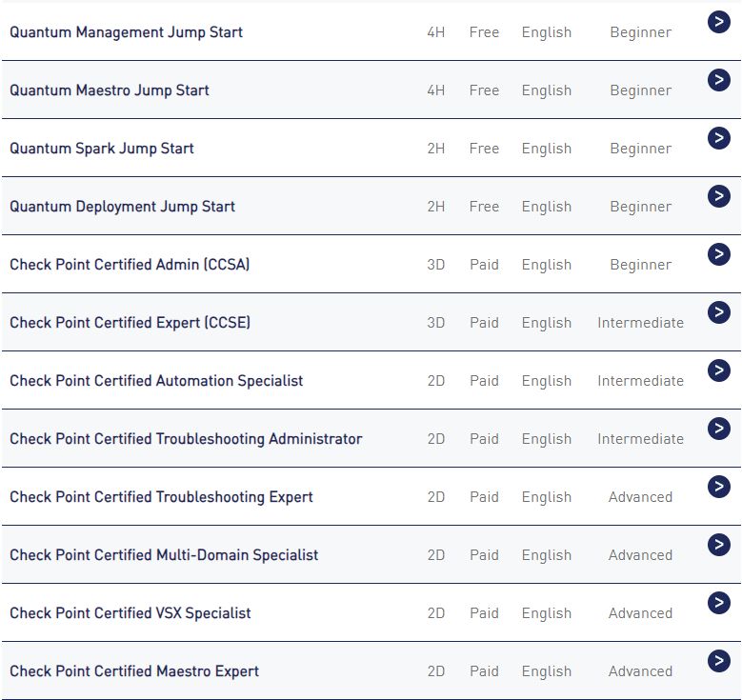742x700 pixels.
Task: Click Intermediate level in CCSE row
Action: coord(640,323)
